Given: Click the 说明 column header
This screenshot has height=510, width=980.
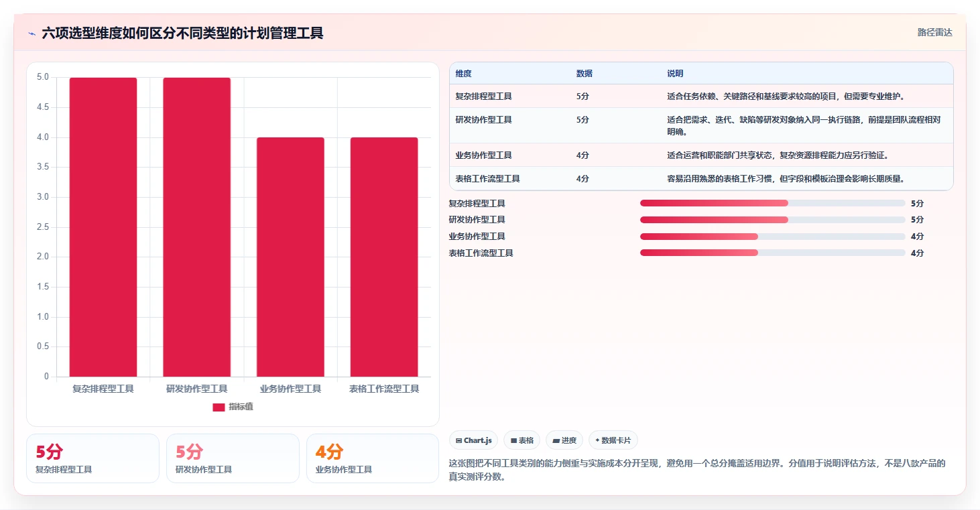Looking at the screenshot, I should (x=675, y=74).
